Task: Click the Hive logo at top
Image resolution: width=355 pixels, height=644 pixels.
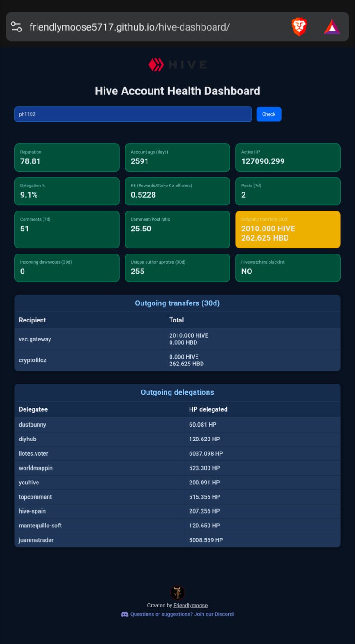Action: tap(177, 65)
